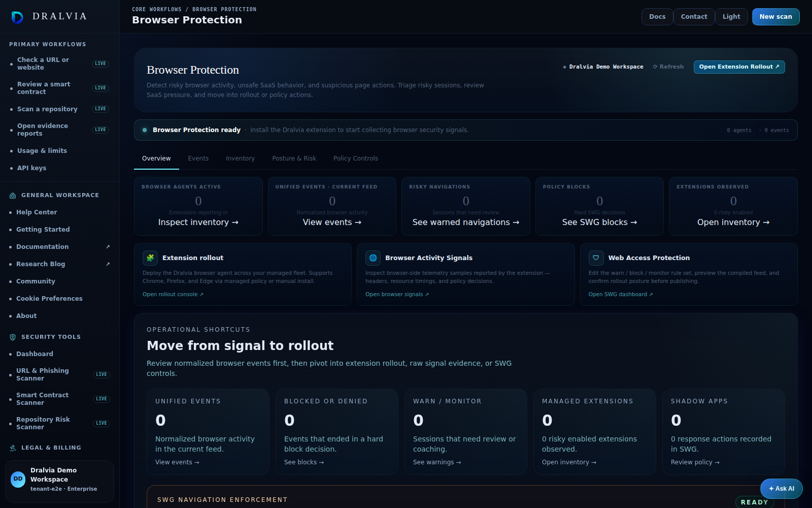Open Usage & limits in sidebar
Viewport: 812px width, 508px height.
point(60,151)
